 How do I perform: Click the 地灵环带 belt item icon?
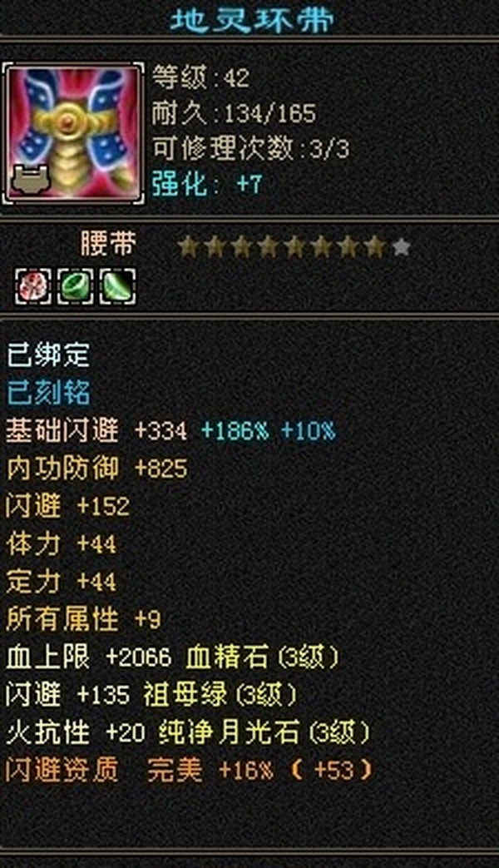point(73,133)
